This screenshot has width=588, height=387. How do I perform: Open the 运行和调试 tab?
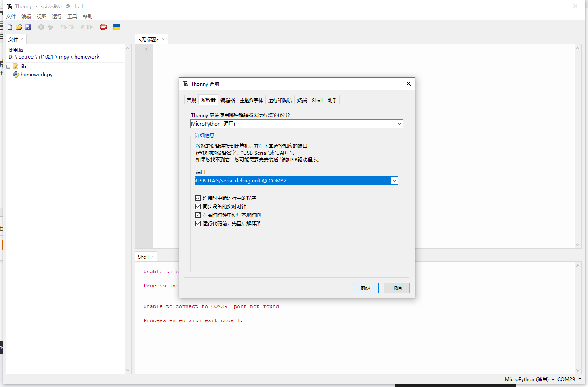[280, 100]
